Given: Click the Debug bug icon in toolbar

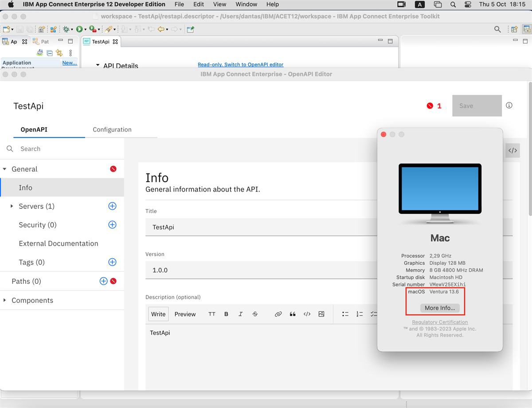Looking at the screenshot, I should 66,29.
